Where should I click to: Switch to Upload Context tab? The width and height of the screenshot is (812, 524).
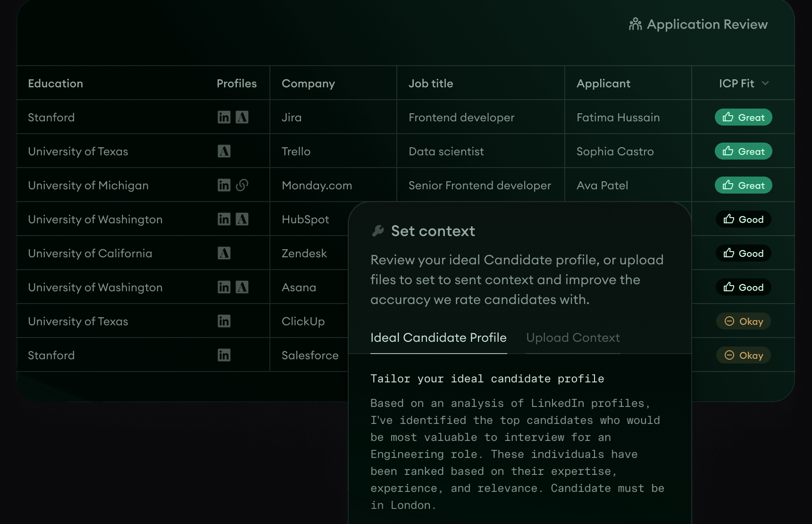(573, 338)
